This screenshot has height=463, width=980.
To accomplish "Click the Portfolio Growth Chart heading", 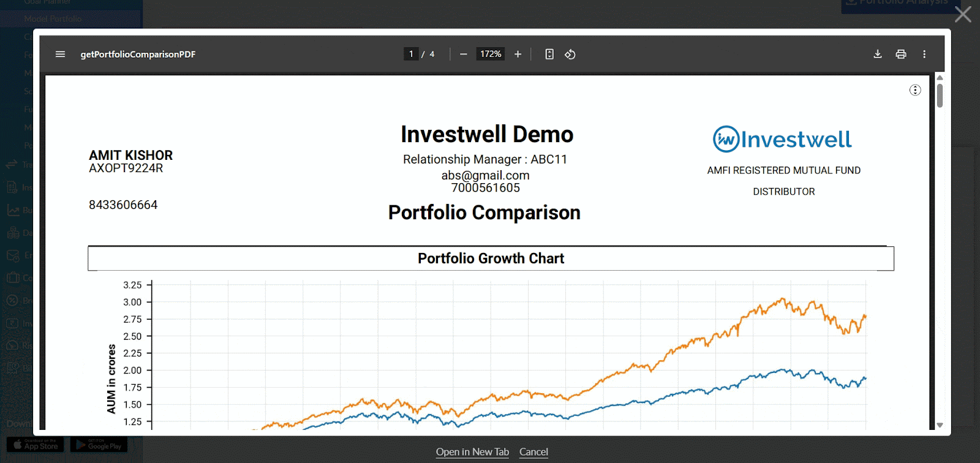I will [x=491, y=258].
